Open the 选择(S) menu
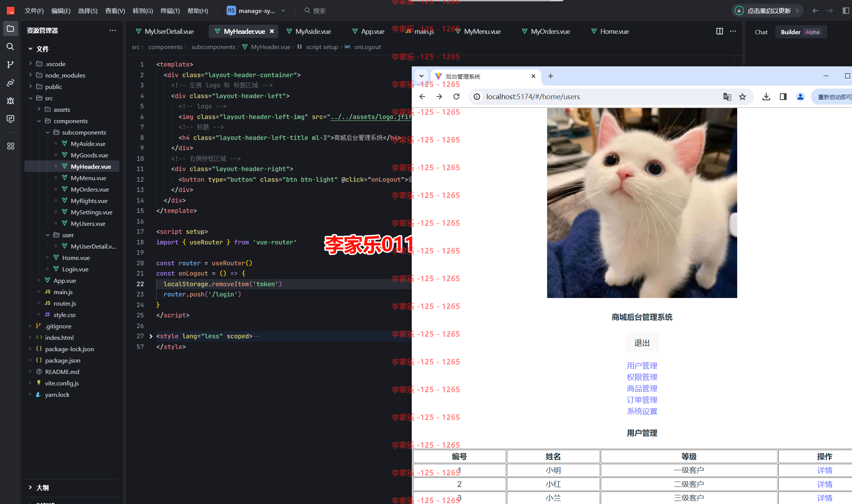This screenshot has width=852, height=504. click(x=88, y=11)
